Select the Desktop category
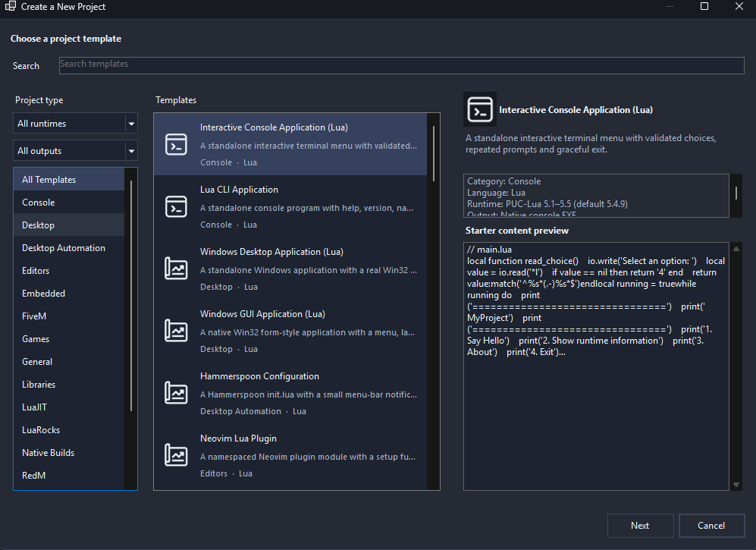 pos(69,225)
